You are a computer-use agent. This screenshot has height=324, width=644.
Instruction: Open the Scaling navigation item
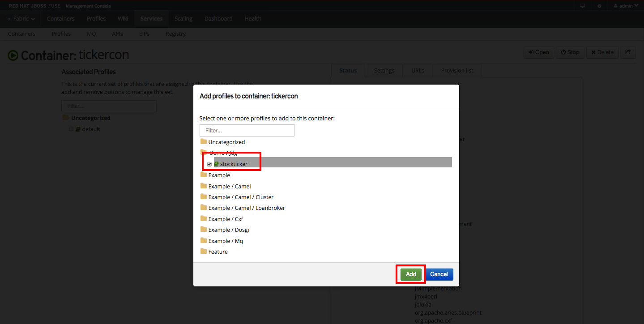pyautogui.click(x=183, y=19)
